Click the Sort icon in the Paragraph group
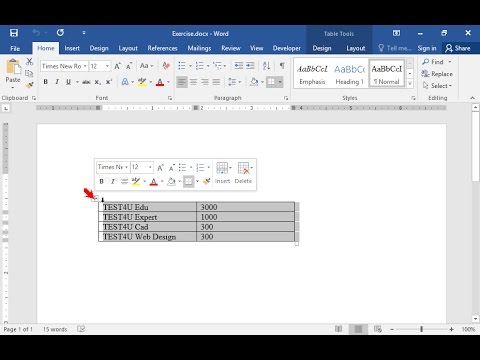Image resolution: width=480 pixels, height=360 pixels. (x=266, y=66)
